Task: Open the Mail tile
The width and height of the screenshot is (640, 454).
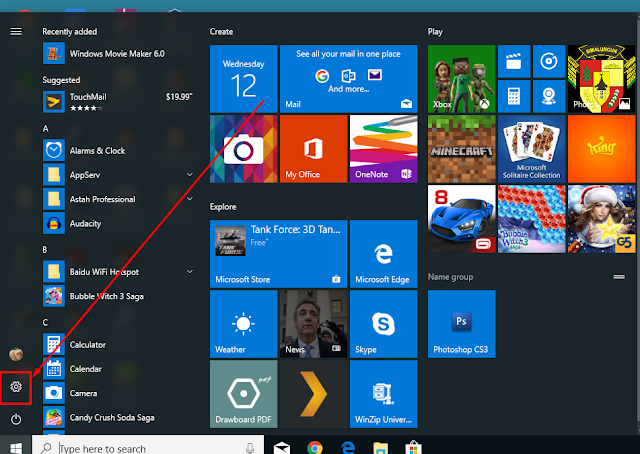Action: point(349,79)
